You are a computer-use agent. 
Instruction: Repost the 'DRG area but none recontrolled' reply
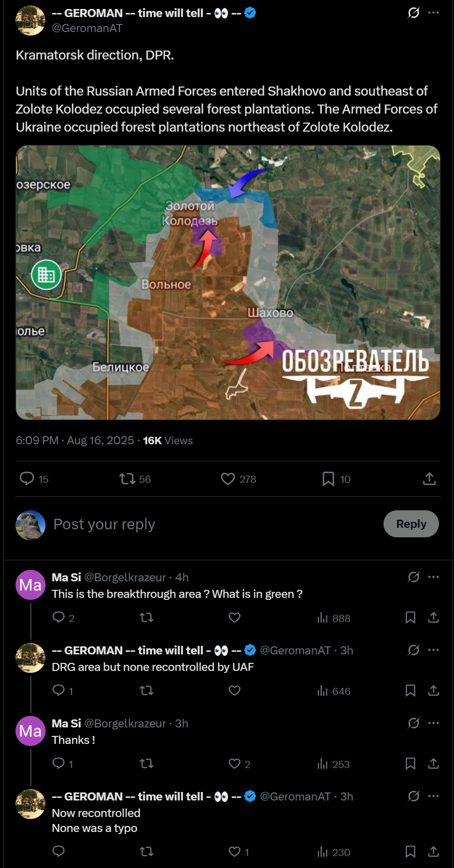coord(146,691)
